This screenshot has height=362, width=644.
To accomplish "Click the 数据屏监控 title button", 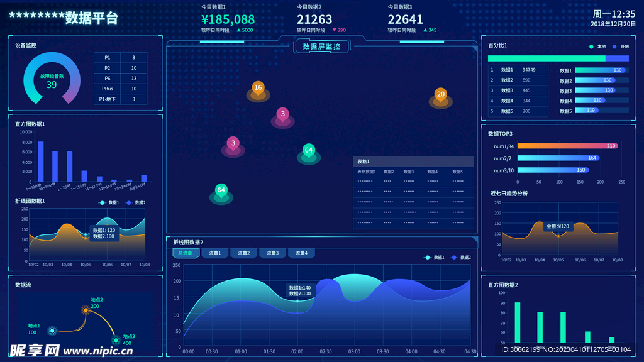I will [x=321, y=47].
